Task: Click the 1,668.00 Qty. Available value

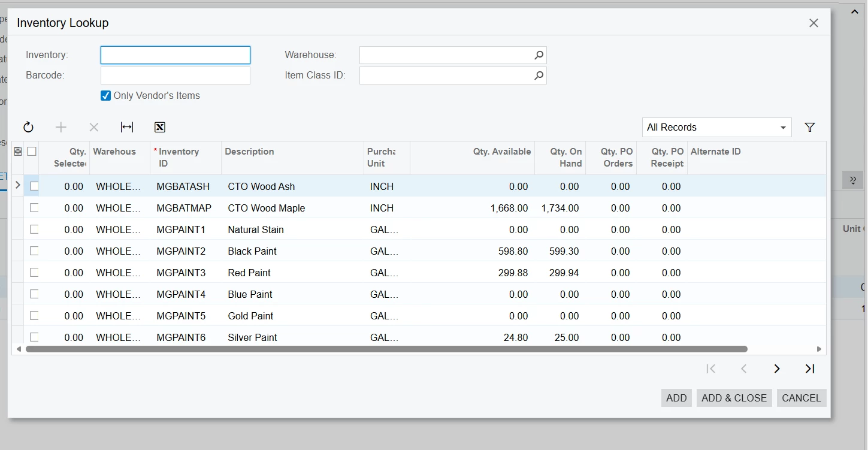Action: tap(509, 208)
